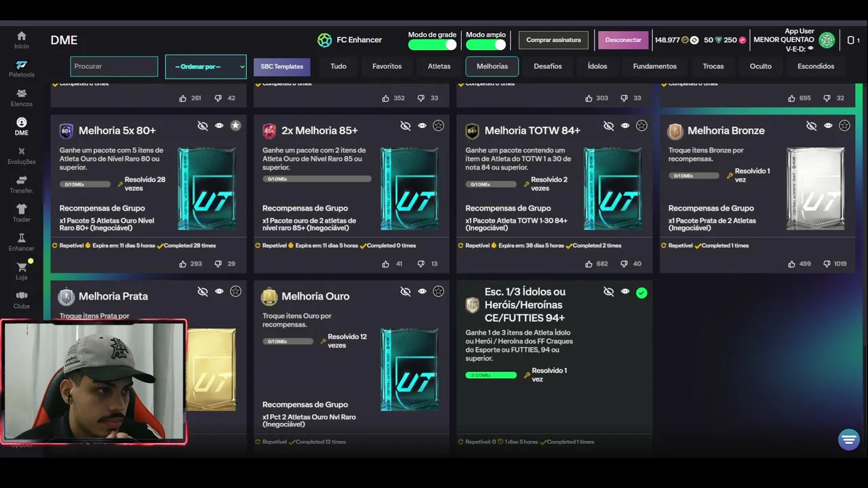The height and width of the screenshot is (488, 868).
Task: Click the 148.977 coin balance
Action: click(x=667, y=40)
